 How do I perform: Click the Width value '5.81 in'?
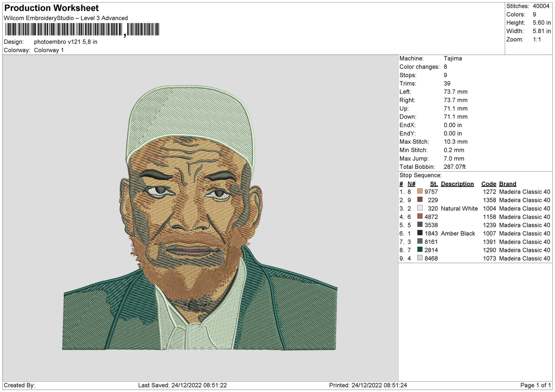[x=542, y=31]
